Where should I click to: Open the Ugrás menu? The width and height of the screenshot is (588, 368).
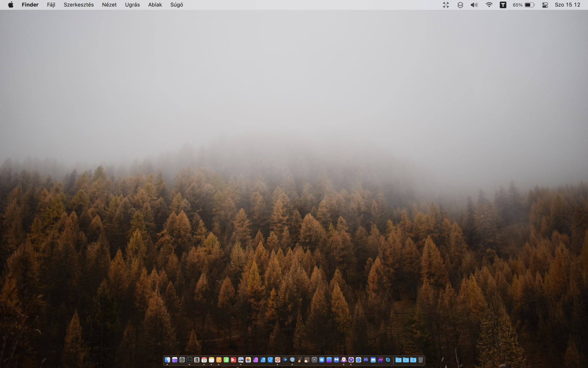pos(132,5)
